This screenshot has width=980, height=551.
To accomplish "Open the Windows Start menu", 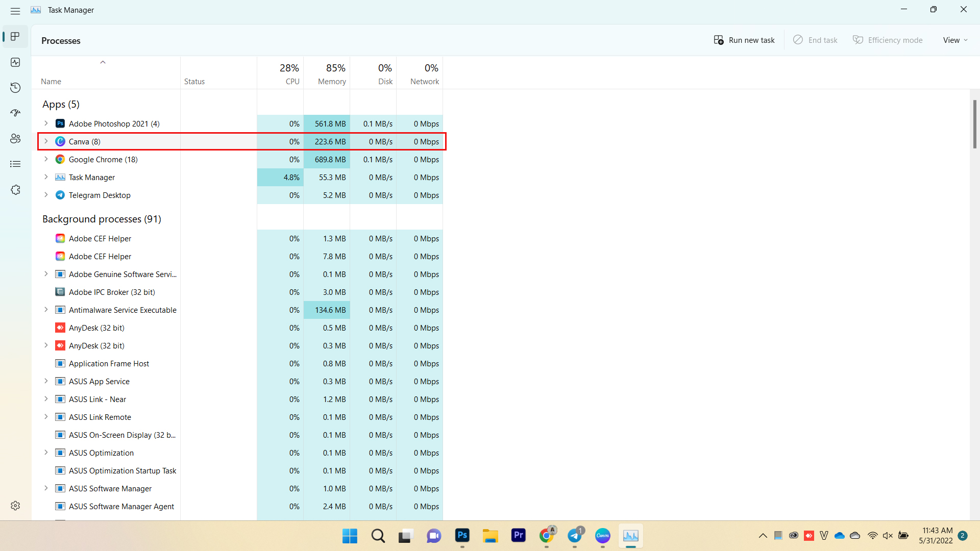I will [350, 536].
